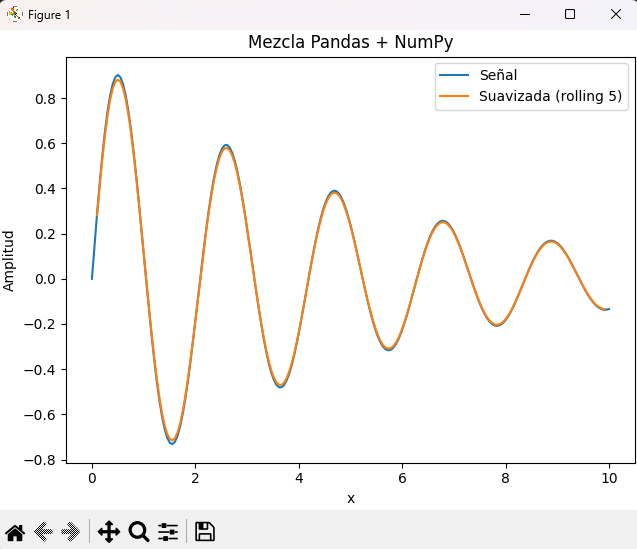Toggle the Pan axes tool
This screenshot has height=549, width=637.
tap(109, 532)
